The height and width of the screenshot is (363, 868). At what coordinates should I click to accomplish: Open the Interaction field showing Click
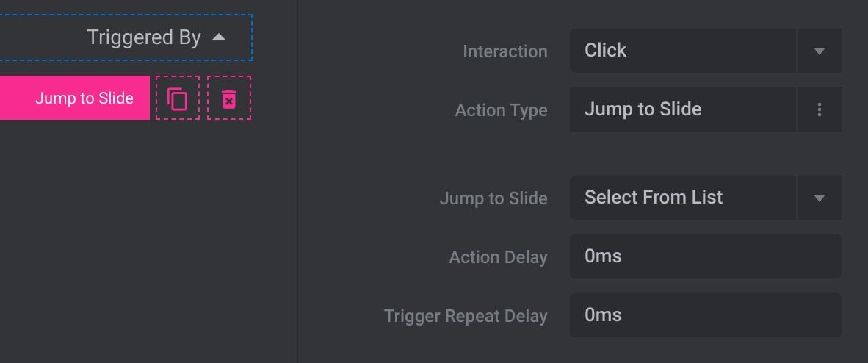[683, 51]
